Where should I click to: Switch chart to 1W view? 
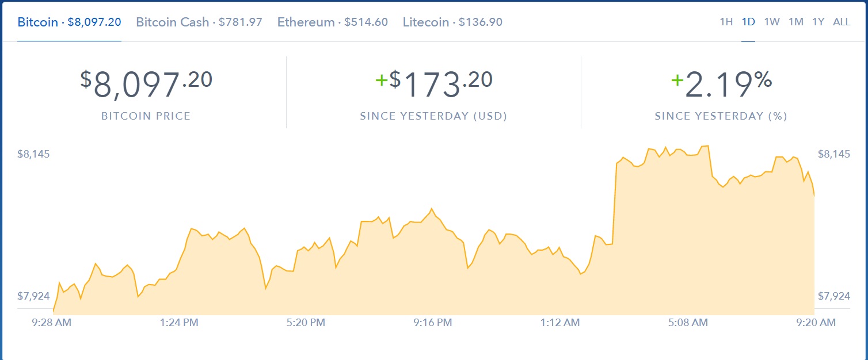(x=772, y=22)
